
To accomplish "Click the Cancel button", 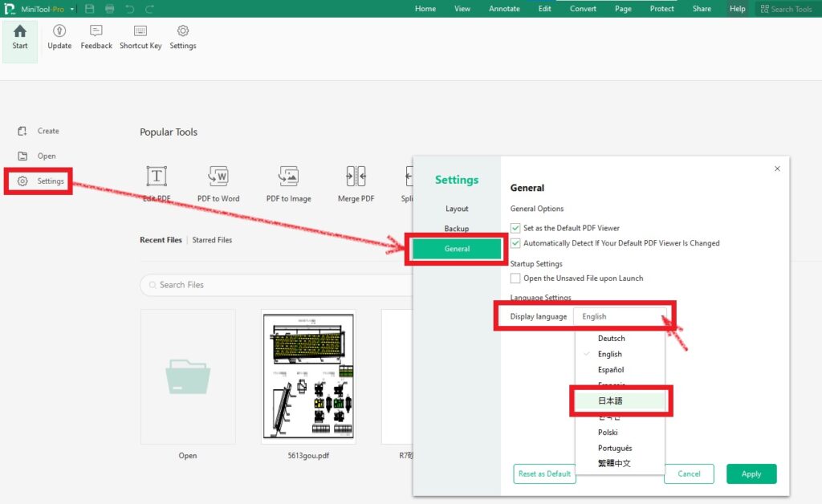I will point(689,474).
